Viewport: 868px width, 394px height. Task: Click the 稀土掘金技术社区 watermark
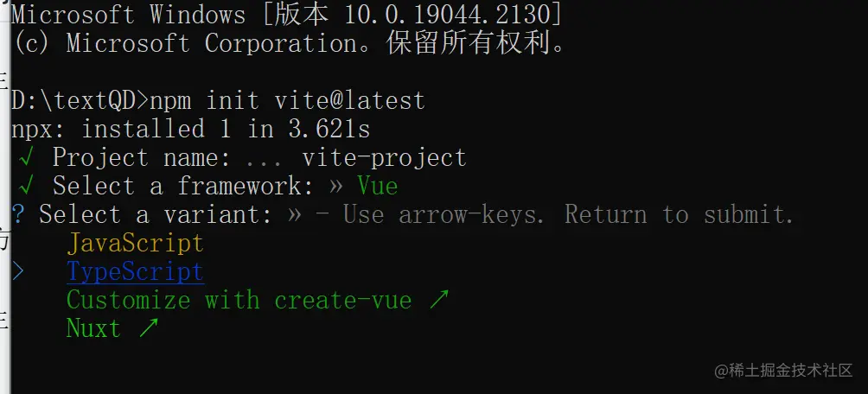click(783, 370)
